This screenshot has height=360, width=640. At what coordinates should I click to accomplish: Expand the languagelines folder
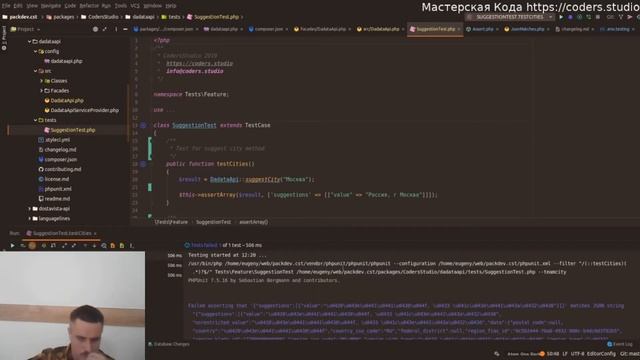[x=29, y=218]
